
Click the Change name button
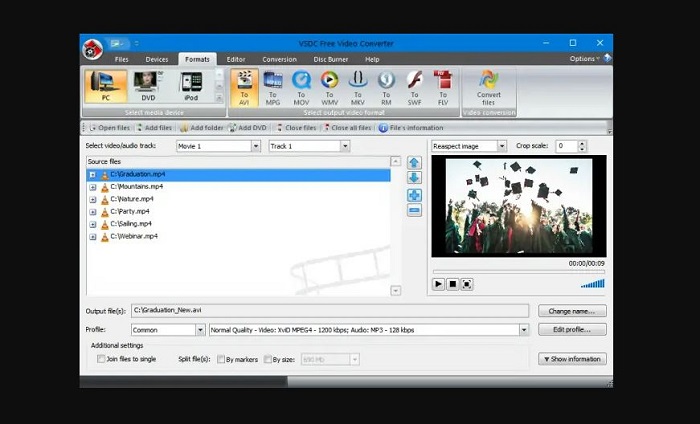pos(572,311)
